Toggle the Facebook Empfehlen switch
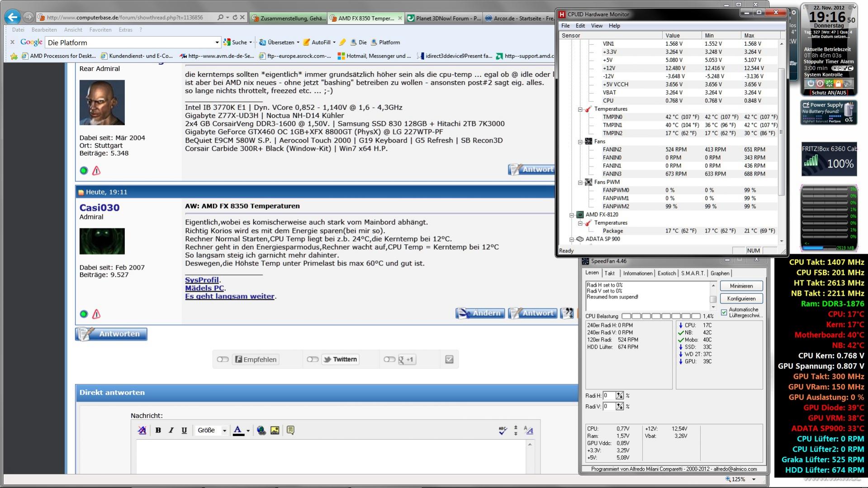The image size is (868, 488). (x=223, y=360)
